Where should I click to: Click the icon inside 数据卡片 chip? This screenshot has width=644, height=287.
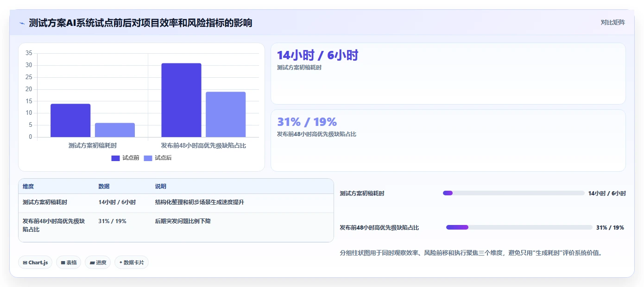[x=121, y=262]
